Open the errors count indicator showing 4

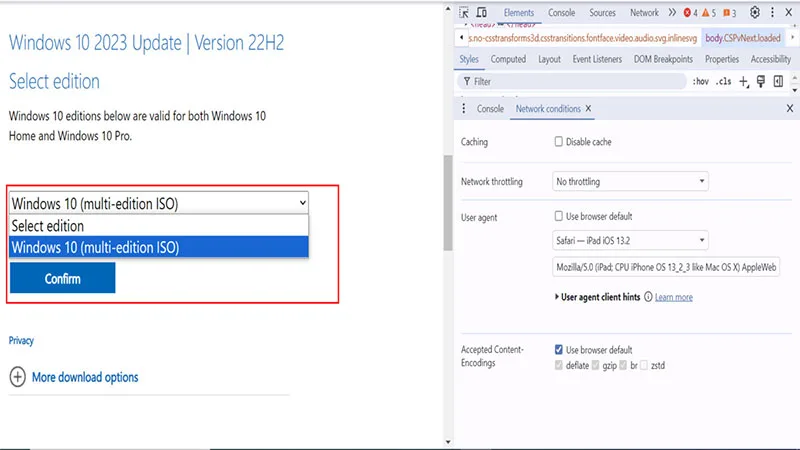coord(691,13)
